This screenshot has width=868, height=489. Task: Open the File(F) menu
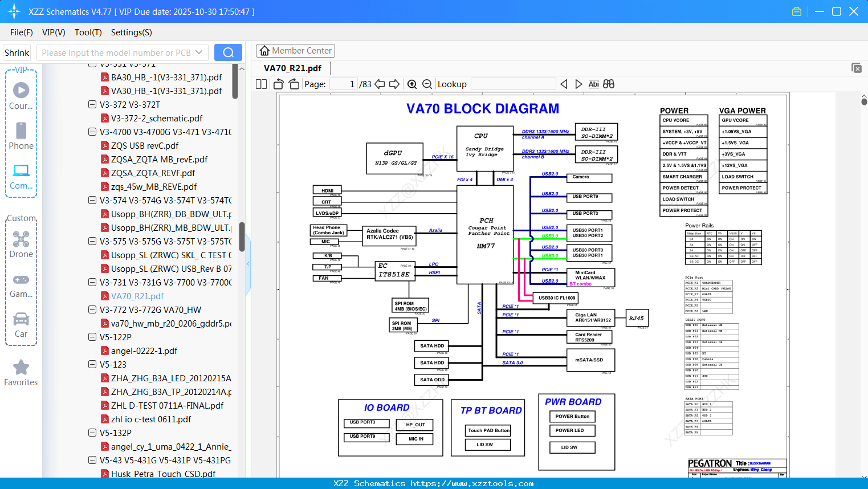[x=22, y=32]
